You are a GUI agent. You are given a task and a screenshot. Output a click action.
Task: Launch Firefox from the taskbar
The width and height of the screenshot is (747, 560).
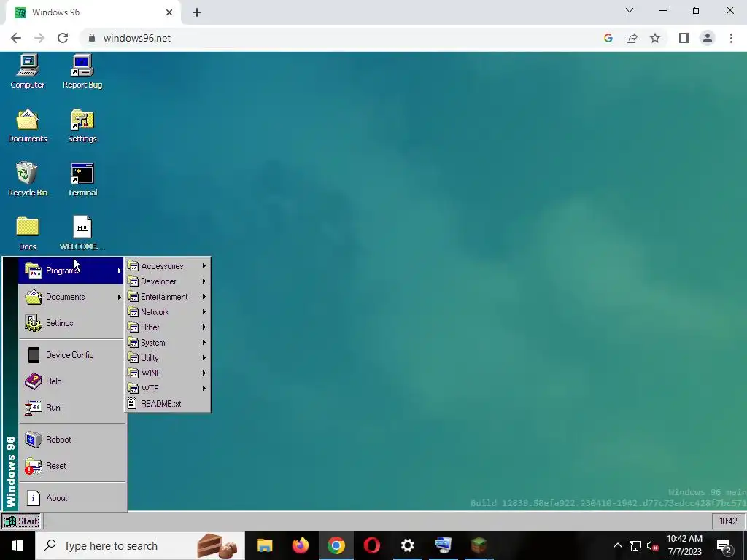300,545
